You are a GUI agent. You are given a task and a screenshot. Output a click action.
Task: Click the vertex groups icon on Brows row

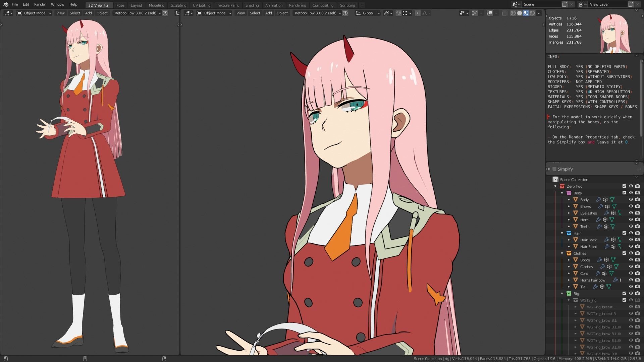(x=607, y=206)
